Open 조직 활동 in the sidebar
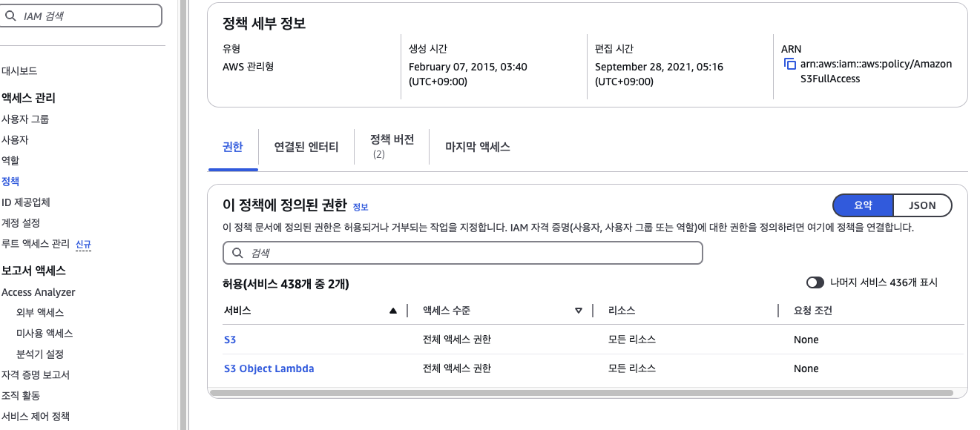980x430 pixels. [x=21, y=396]
